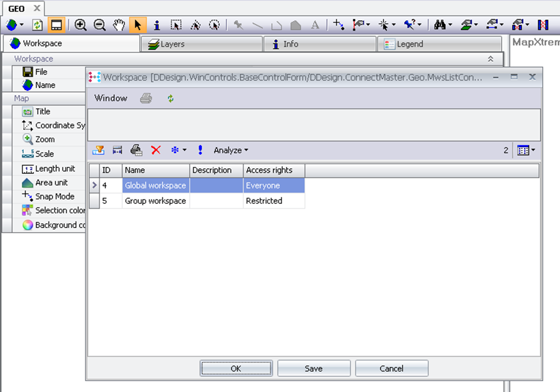Click the add point pin tool
The width and height of the screenshot is (560, 392).
pyautogui.click(x=238, y=25)
